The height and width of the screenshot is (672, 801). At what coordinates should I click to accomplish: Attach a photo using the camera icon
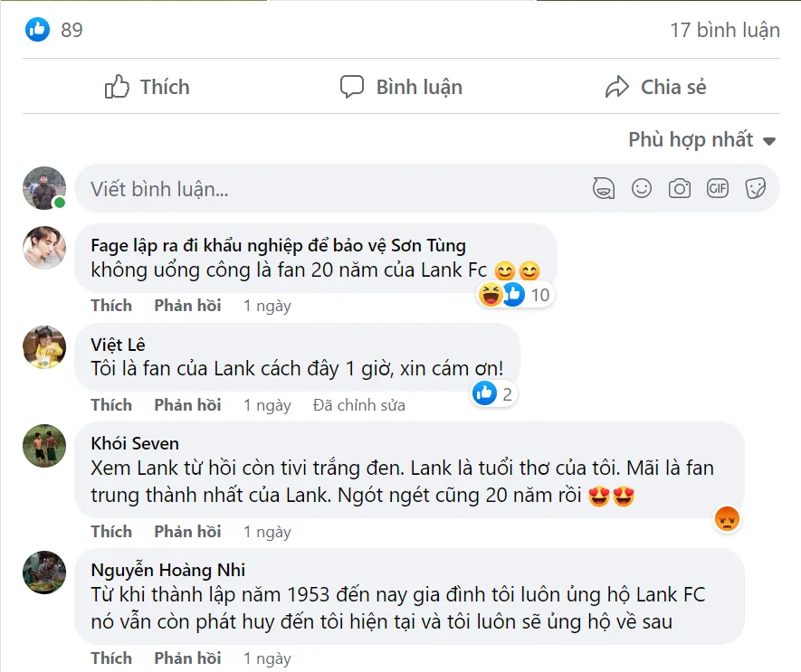click(x=680, y=188)
